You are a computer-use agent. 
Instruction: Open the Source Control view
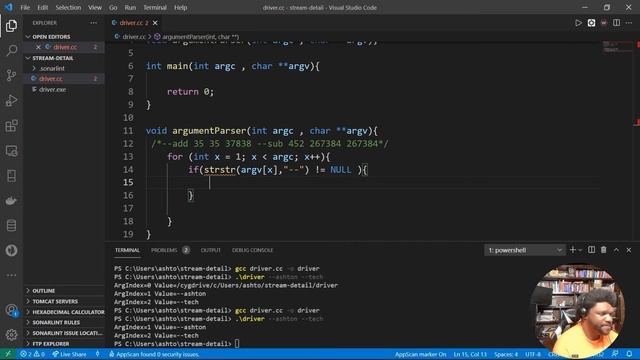click(11, 76)
